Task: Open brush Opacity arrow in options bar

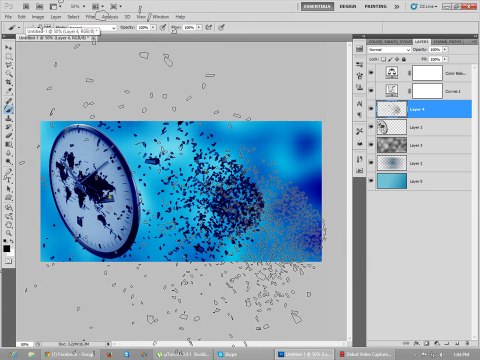Action: [x=153, y=27]
